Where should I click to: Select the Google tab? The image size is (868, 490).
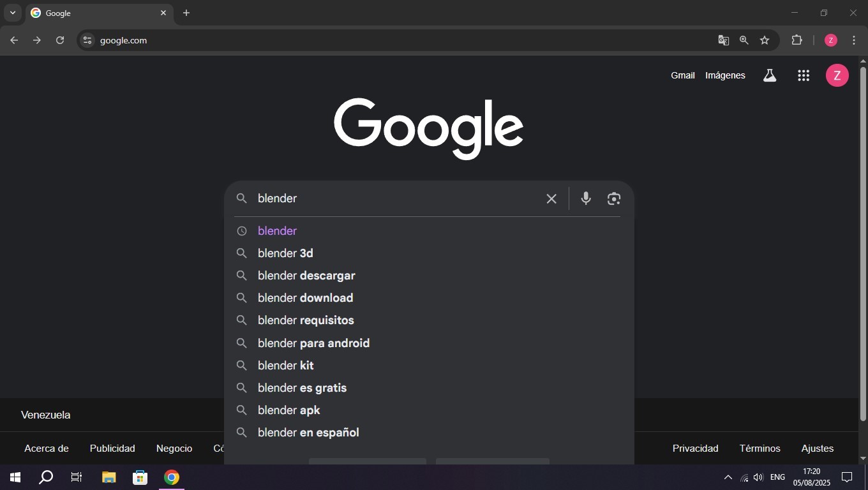tap(99, 13)
